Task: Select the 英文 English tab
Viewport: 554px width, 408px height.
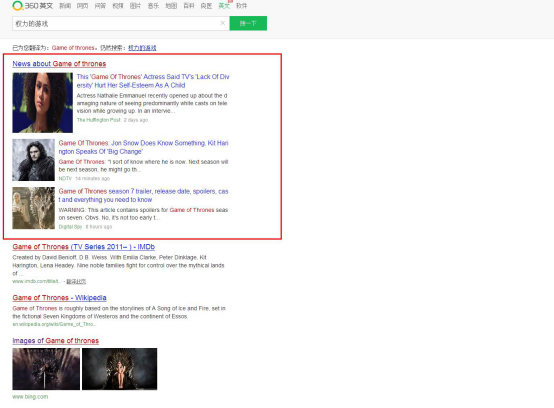Action: [224, 6]
